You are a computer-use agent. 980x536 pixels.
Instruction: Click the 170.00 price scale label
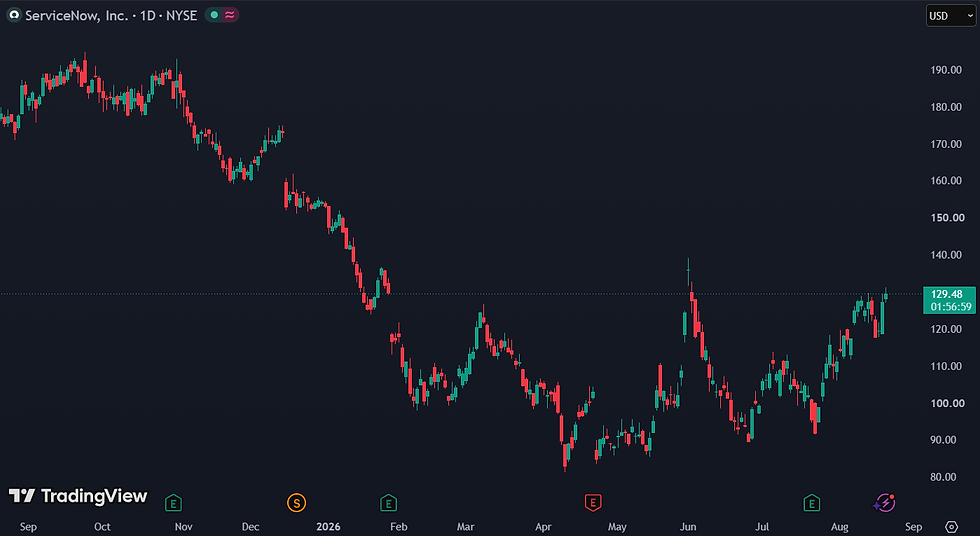pos(946,144)
